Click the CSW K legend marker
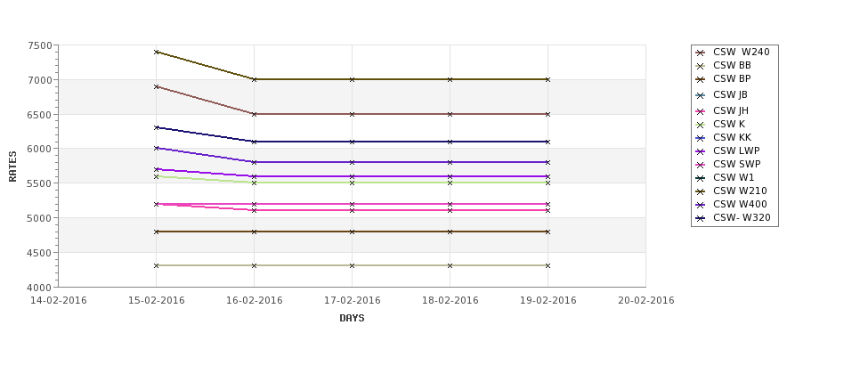868x382 pixels. (701, 125)
